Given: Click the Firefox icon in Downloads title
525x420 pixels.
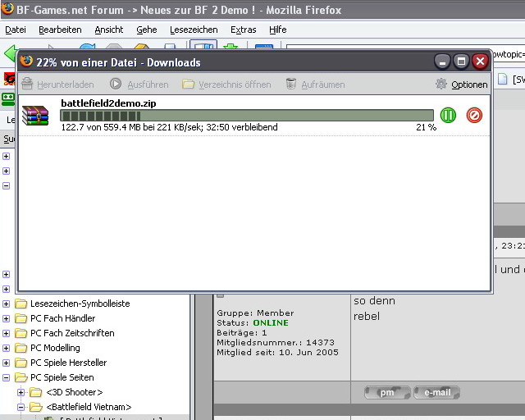Looking at the screenshot, I should coord(26,62).
